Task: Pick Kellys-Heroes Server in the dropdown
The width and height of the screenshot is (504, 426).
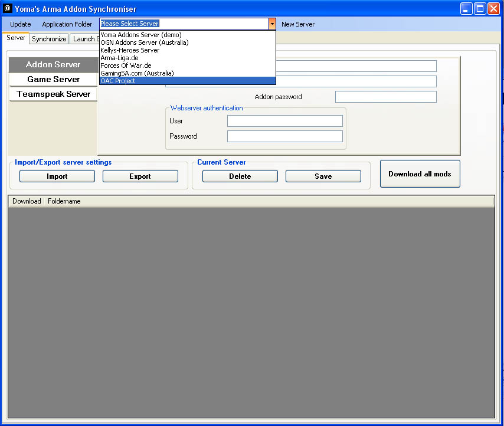Action: pyautogui.click(x=130, y=50)
